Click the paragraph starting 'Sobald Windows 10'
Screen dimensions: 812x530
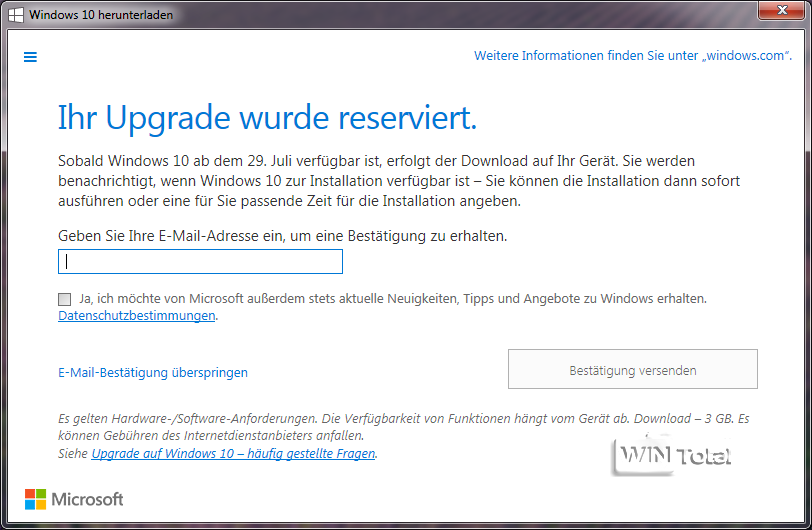[x=399, y=181]
